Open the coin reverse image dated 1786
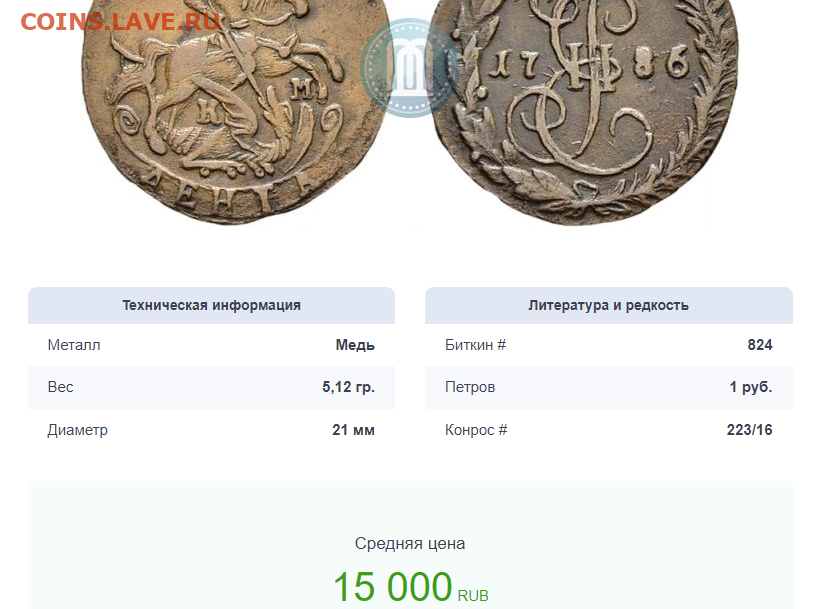The image size is (820, 609). click(585, 112)
